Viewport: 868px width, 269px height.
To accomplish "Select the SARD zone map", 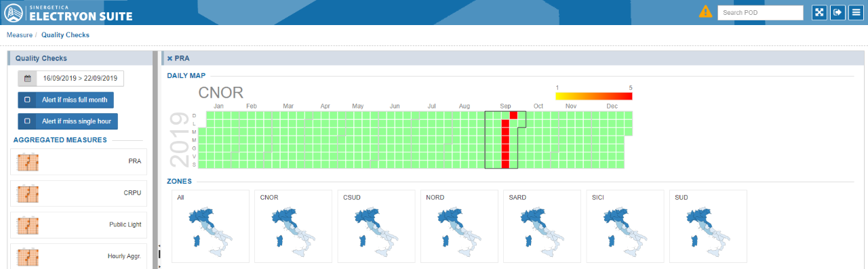I will pos(542,226).
